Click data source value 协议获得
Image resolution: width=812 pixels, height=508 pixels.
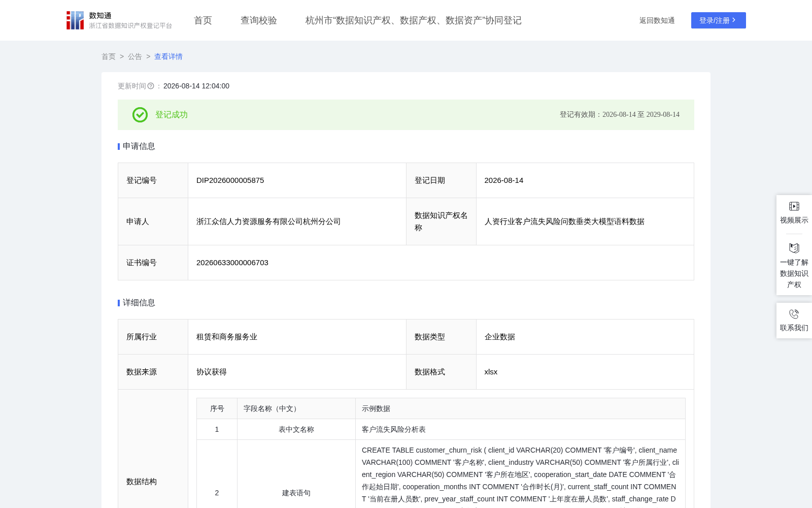tap(212, 372)
